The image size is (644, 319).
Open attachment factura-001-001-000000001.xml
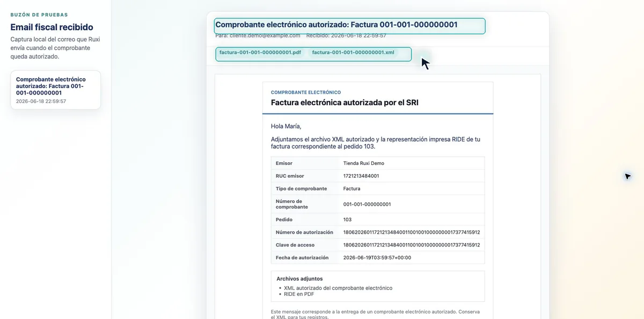point(353,53)
